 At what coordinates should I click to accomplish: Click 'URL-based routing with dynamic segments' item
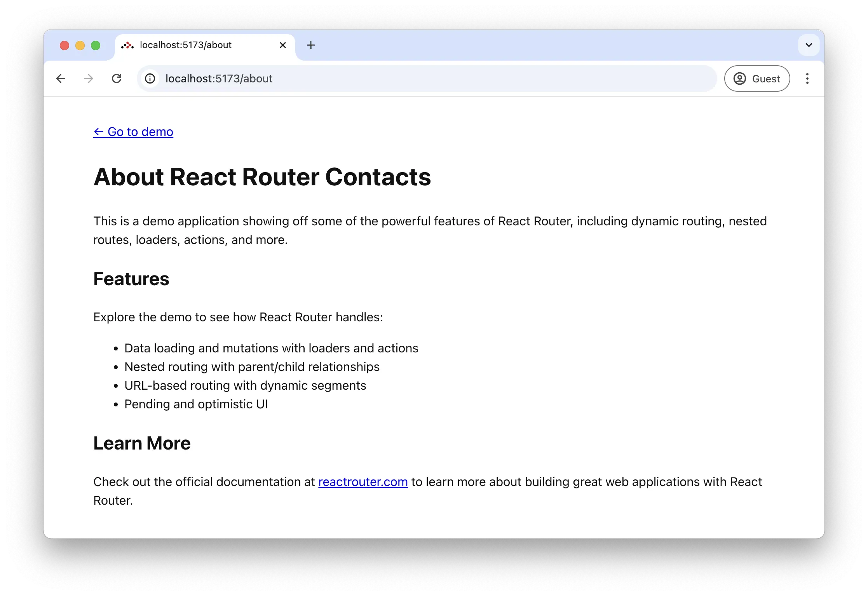tap(245, 385)
